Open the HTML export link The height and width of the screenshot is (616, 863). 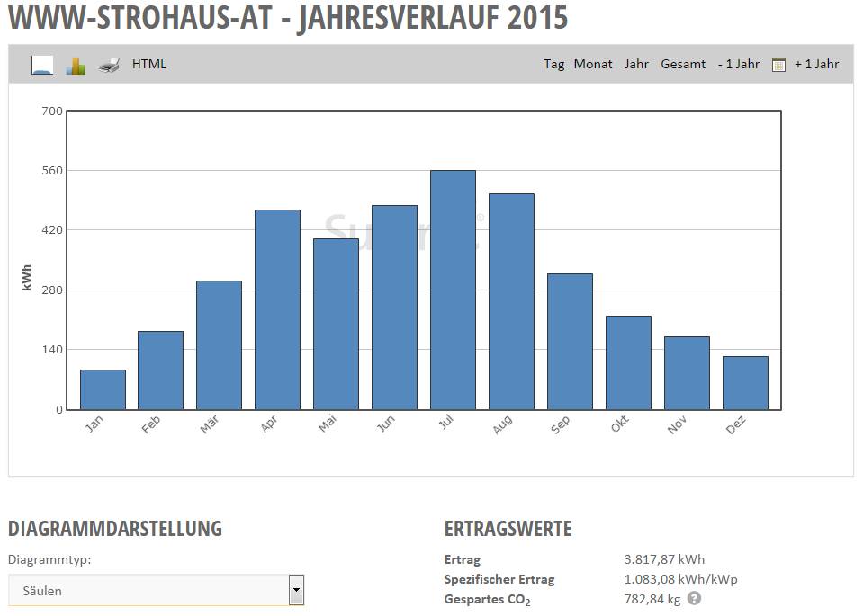(149, 64)
